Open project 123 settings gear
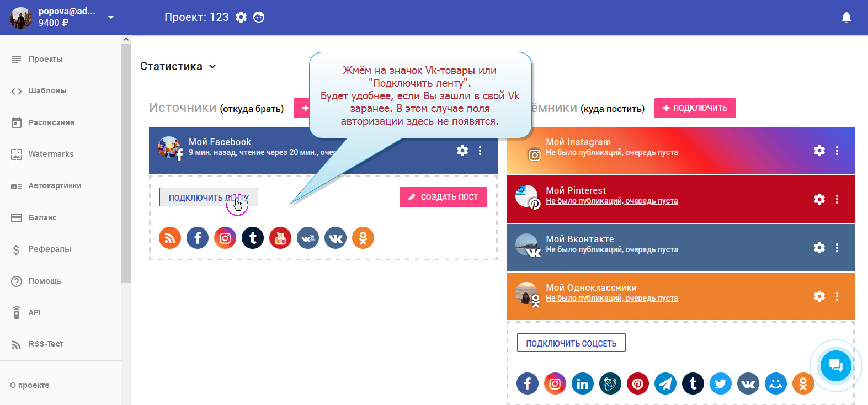This screenshot has height=405, width=868. 241,17
